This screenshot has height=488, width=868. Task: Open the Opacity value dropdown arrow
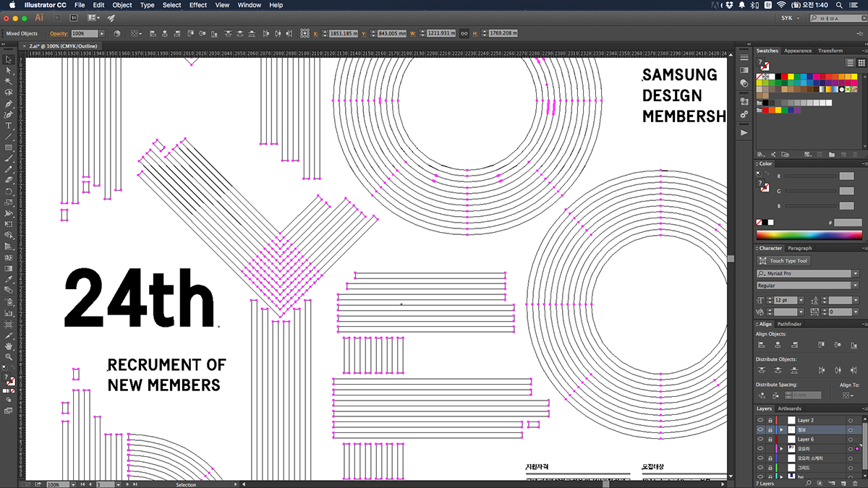click(x=102, y=33)
